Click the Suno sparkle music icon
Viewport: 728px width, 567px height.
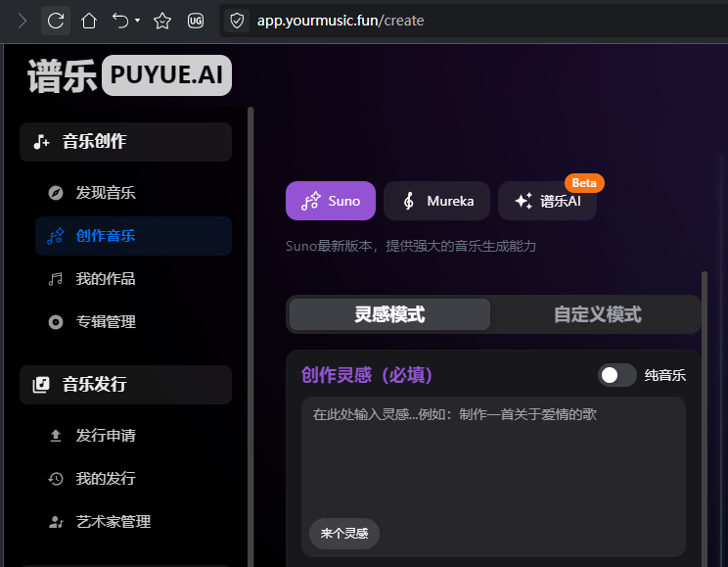click(310, 201)
